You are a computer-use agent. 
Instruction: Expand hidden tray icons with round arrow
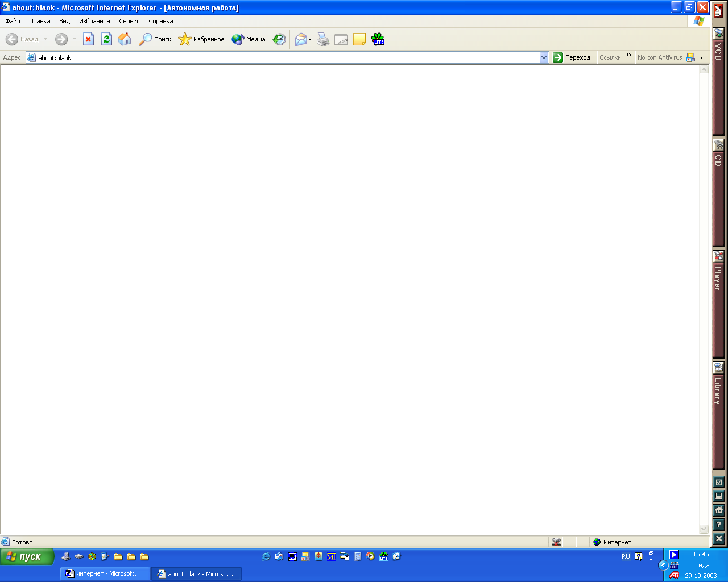[663, 565]
